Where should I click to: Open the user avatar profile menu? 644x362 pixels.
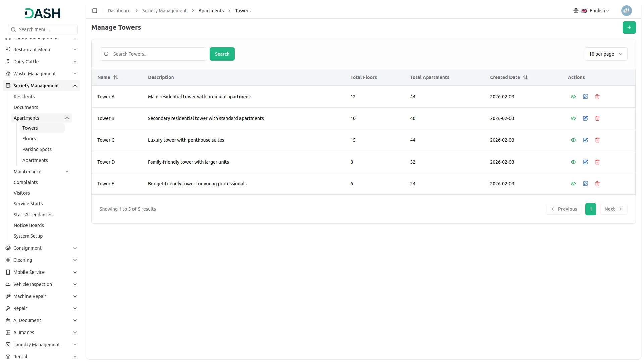click(626, 11)
